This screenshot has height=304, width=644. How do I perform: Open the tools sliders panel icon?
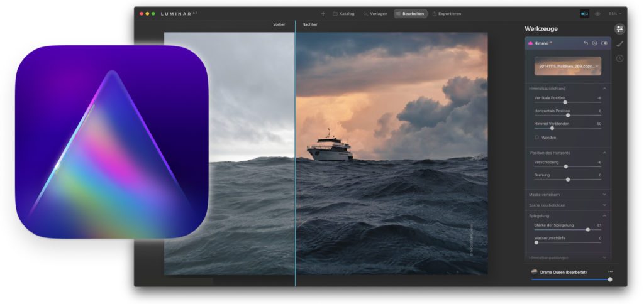(619, 29)
